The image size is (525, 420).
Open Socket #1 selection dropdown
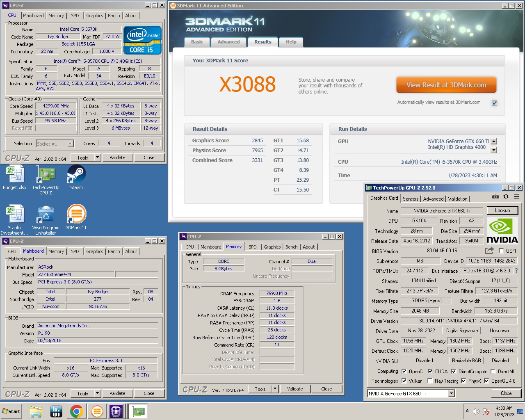tap(70, 144)
